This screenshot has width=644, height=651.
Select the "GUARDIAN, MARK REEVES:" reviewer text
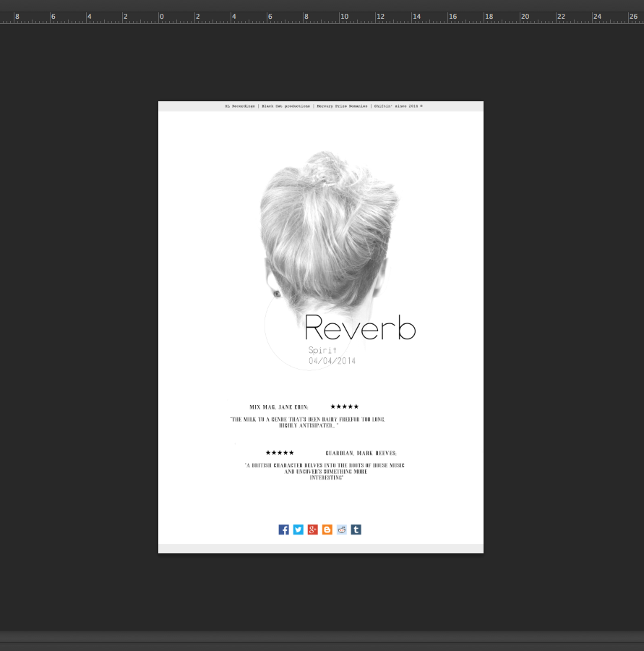click(361, 453)
